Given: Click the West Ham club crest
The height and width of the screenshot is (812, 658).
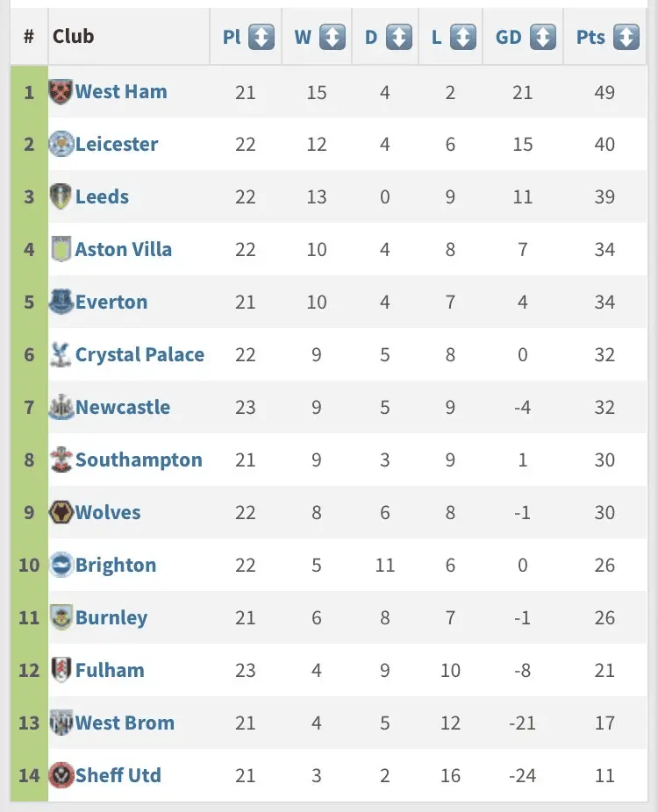Looking at the screenshot, I should (x=61, y=92).
